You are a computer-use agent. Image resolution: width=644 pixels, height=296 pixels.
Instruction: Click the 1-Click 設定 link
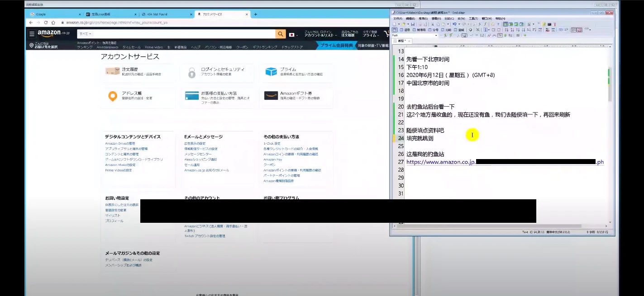point(272,143)
